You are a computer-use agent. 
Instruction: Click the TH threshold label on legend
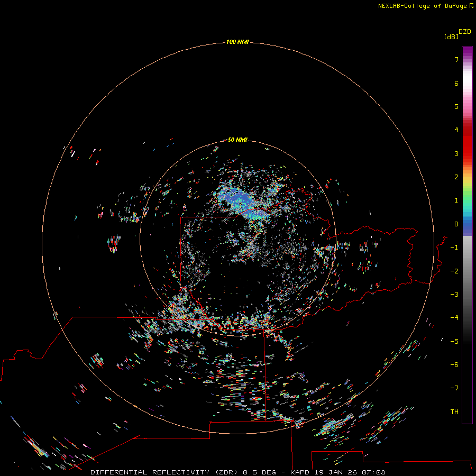[x=454, y=412]
